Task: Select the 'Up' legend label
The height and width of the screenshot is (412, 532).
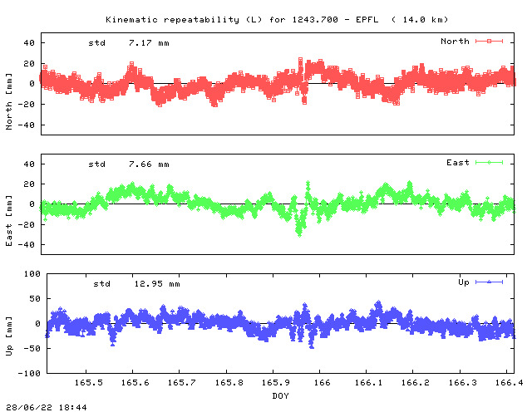Action: pos(464,282)
